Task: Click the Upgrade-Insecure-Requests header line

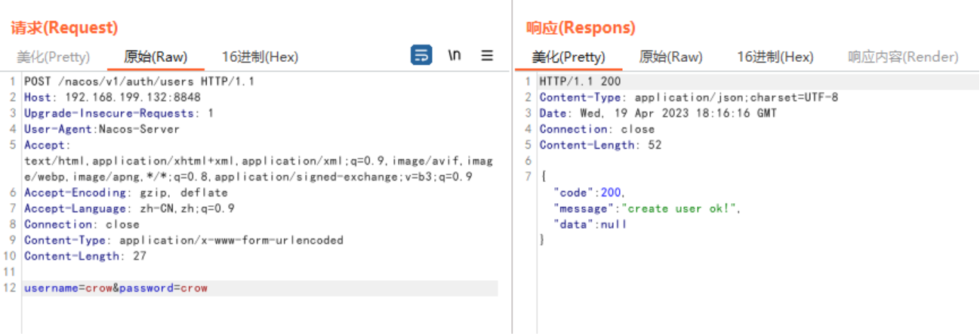Action: [119, 113]
